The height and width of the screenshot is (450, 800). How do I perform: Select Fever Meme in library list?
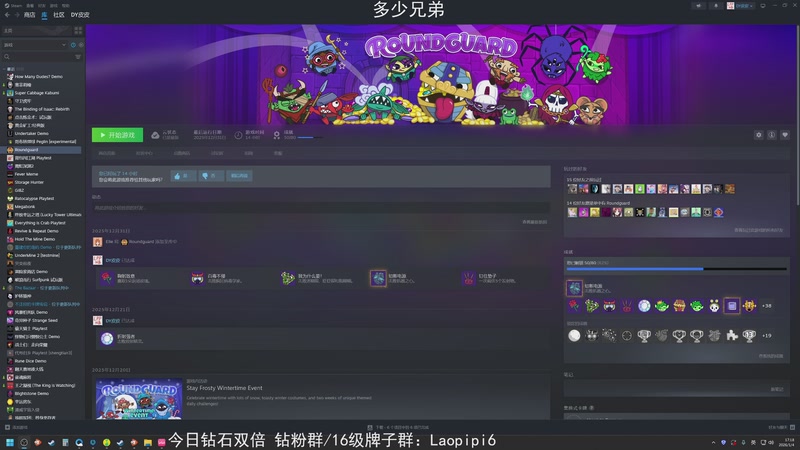coord(27,174)
